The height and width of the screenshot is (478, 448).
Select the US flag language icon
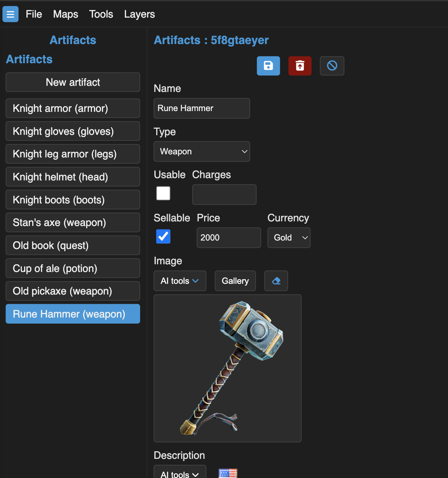228,473
